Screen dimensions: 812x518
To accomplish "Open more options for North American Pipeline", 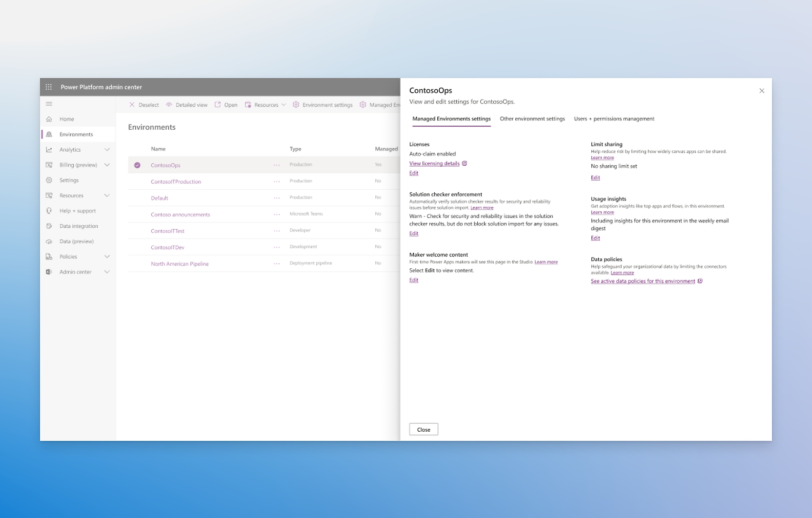I will pyautogui.click(x=277, y=264).
